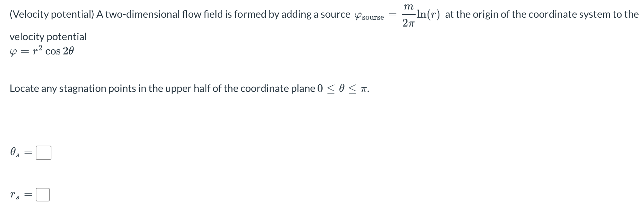
Task: Click the word velocity potential below the title
Action: (x=48, y=37)
